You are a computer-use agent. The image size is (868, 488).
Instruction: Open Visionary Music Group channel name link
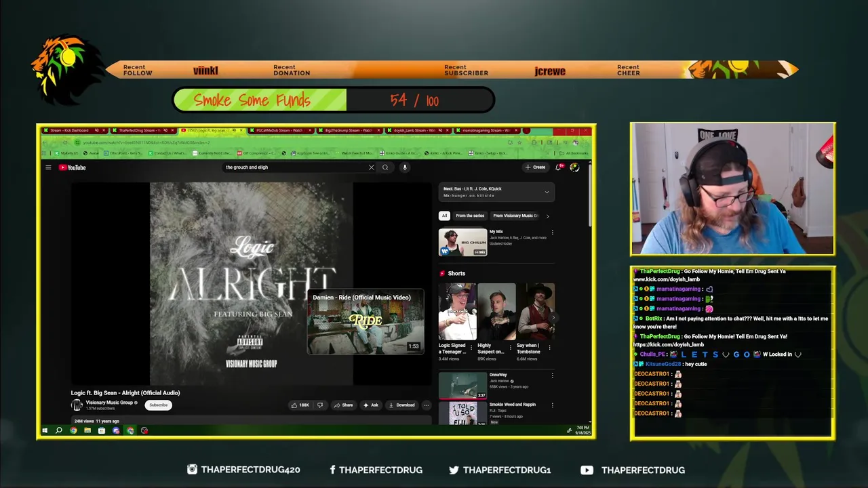pos(109,403)
